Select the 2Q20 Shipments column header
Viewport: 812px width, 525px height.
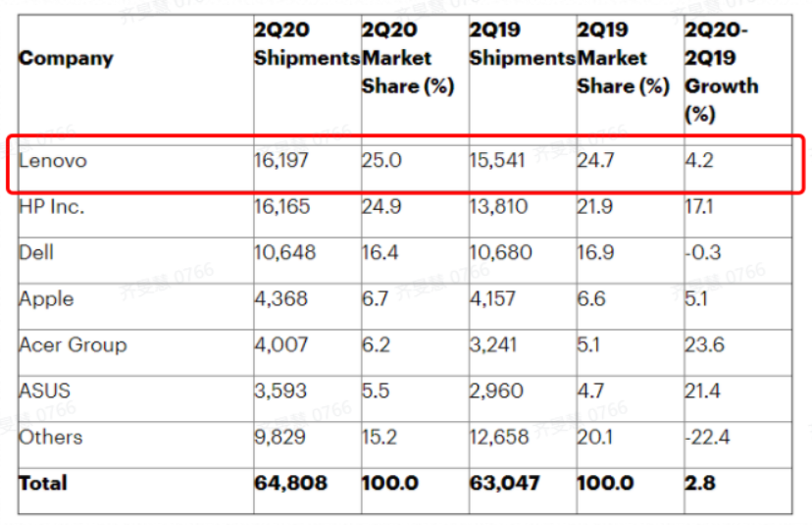(x=306, y=44)
